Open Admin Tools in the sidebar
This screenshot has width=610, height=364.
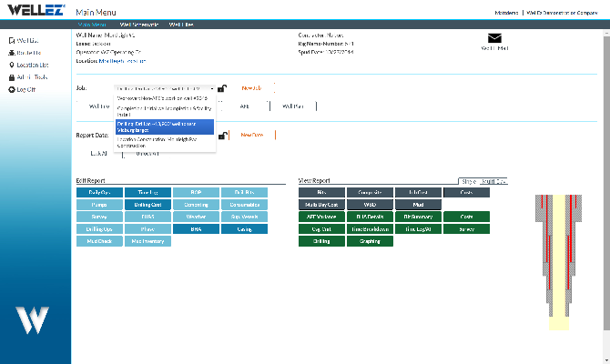pyautogui.click(x=28, y=77)
